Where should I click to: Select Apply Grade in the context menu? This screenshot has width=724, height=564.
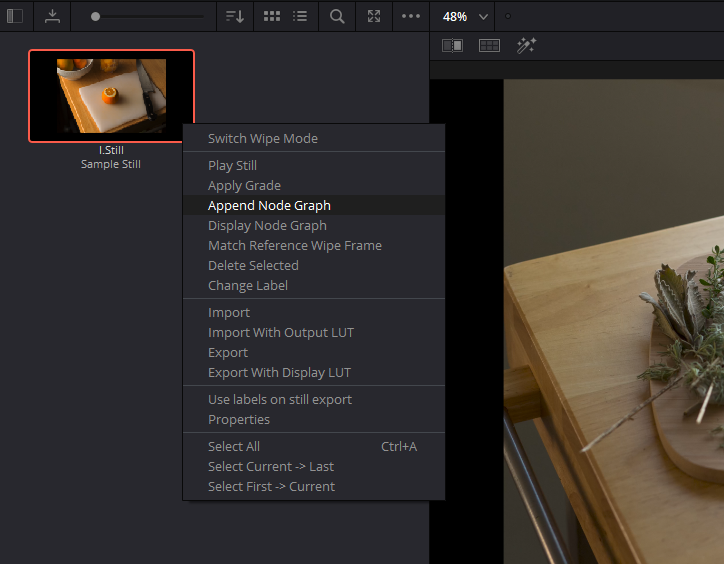244,185
